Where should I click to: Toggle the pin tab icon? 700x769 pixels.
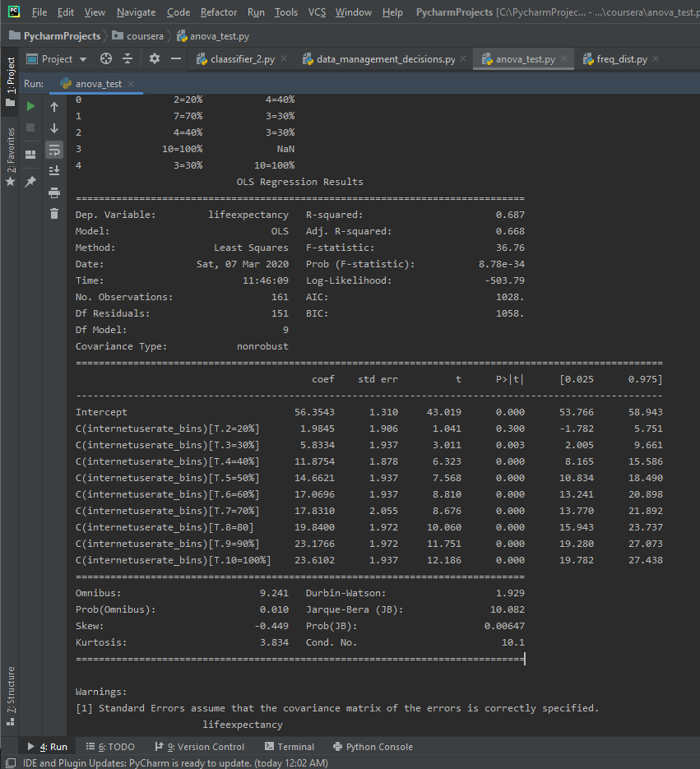31,181
